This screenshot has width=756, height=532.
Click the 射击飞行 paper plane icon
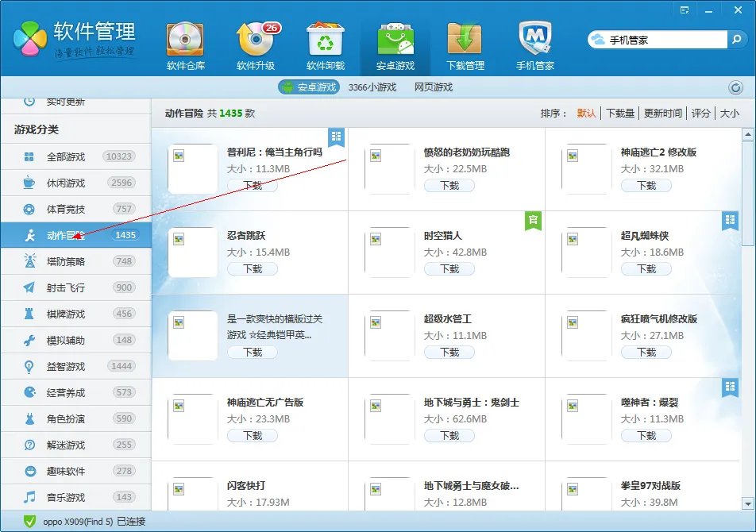[x=29, y=287]
